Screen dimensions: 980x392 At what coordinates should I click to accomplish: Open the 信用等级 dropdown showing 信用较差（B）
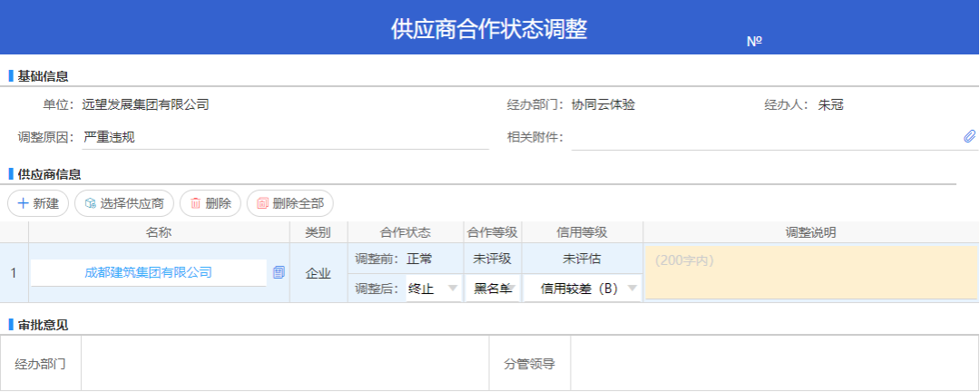(x=583, y=289)
